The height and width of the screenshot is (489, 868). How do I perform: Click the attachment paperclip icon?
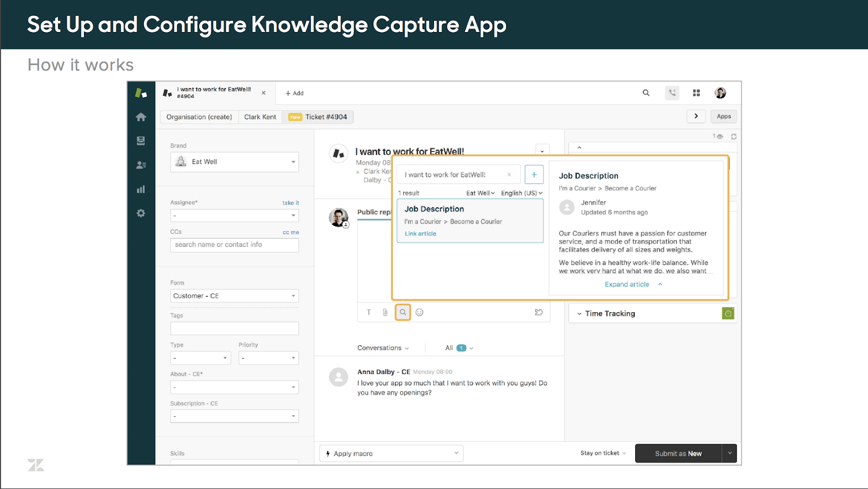point(385,312)
